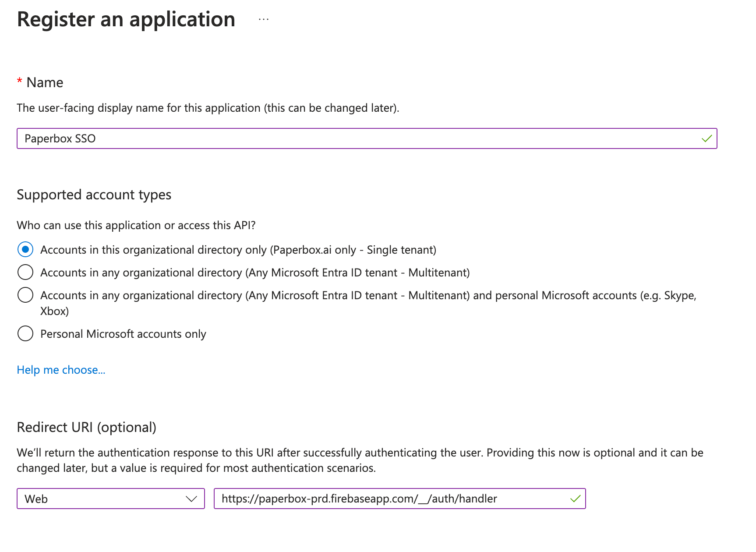Screen dimensions: 756x552
Task: Select multitenant and personal Microsoft accounts option
Action: [x=25, y=295]
